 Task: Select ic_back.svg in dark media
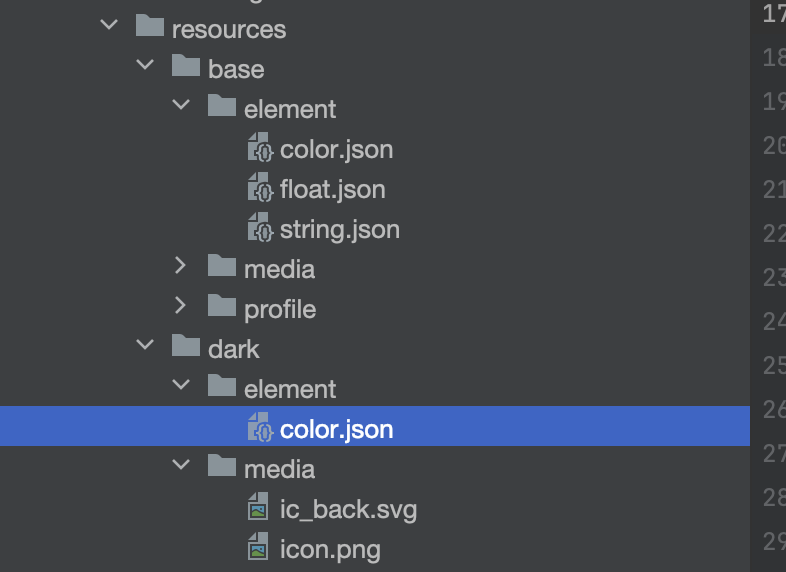tap(348, 509)
